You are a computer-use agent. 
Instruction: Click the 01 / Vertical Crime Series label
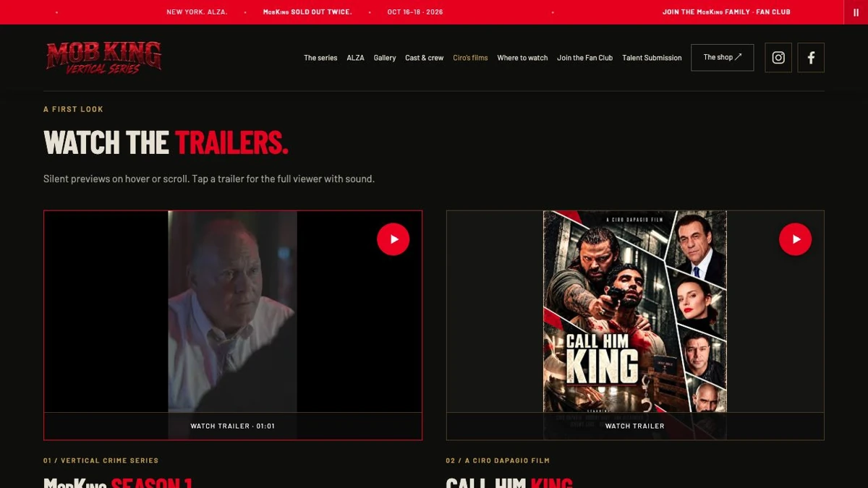click(101, 461)
